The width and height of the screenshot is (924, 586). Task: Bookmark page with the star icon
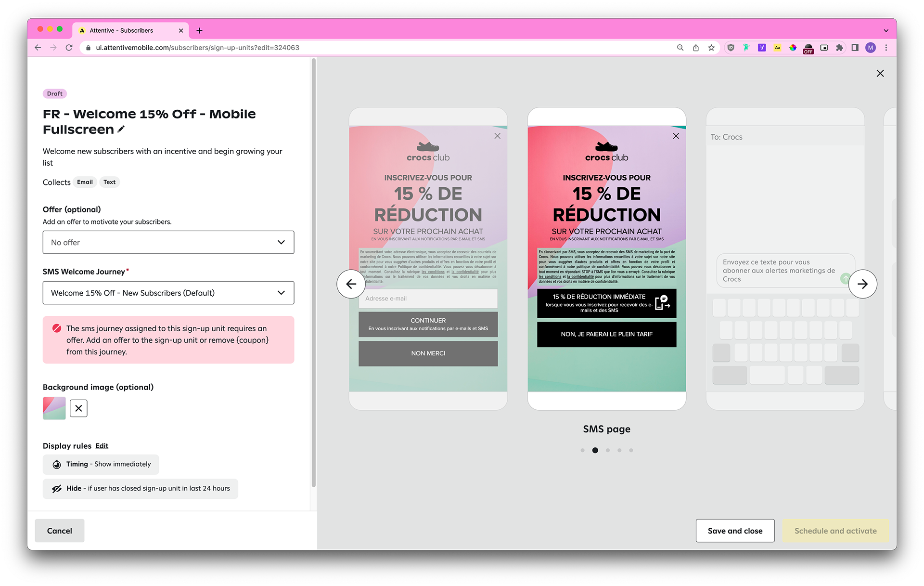pos(711,48)
